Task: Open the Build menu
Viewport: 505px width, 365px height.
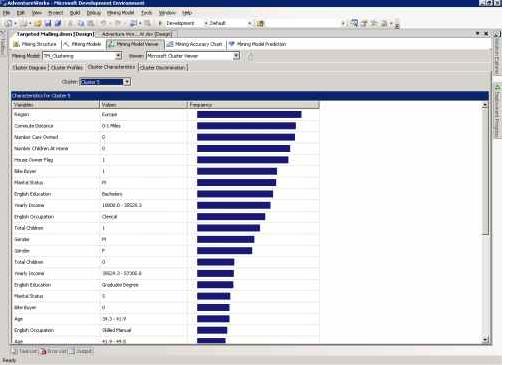Action: (75, 13)
